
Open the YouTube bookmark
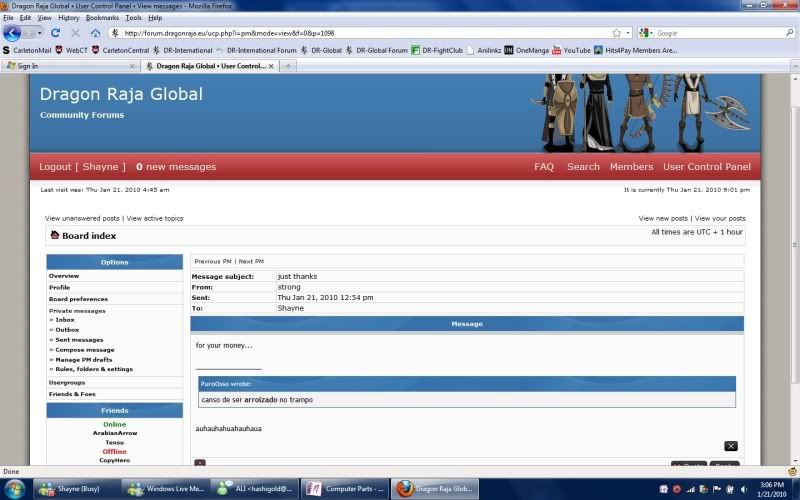571,50
